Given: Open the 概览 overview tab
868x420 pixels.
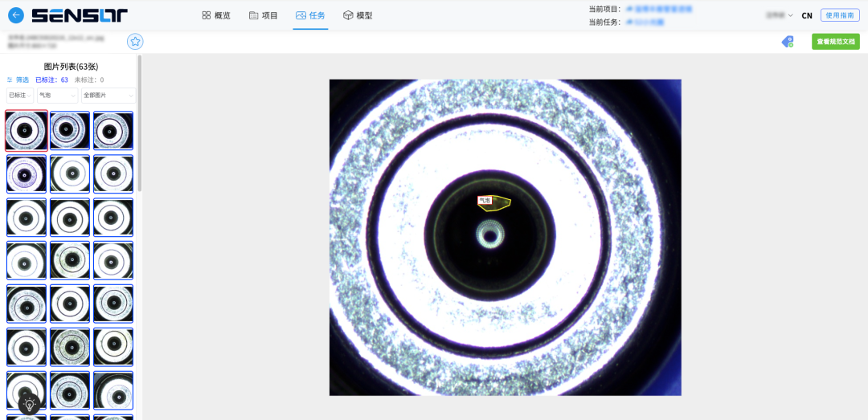Looking at the screenshot, I should [216, 15].
